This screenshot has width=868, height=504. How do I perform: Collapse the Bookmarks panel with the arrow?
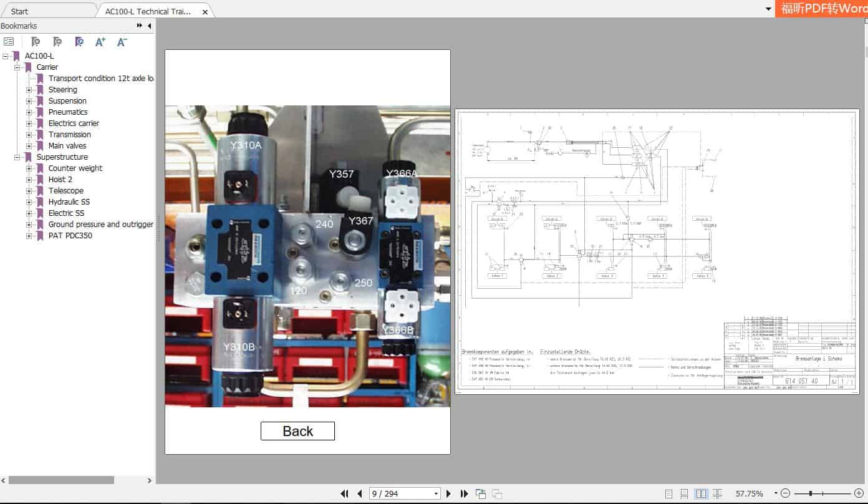click(148, 26)
